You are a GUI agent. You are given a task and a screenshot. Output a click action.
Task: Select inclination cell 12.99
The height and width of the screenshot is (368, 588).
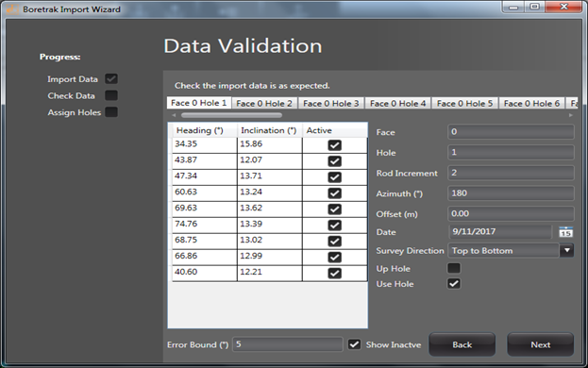click(270, 257)
